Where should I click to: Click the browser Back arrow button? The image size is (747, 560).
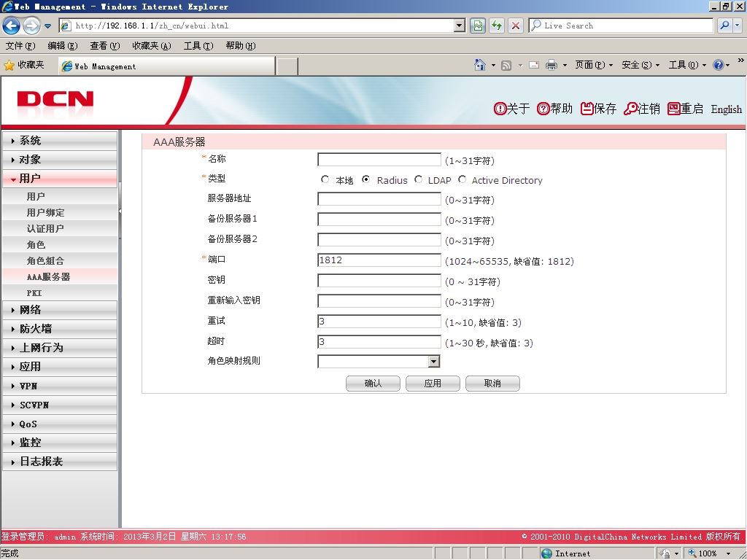pos(12,26)
